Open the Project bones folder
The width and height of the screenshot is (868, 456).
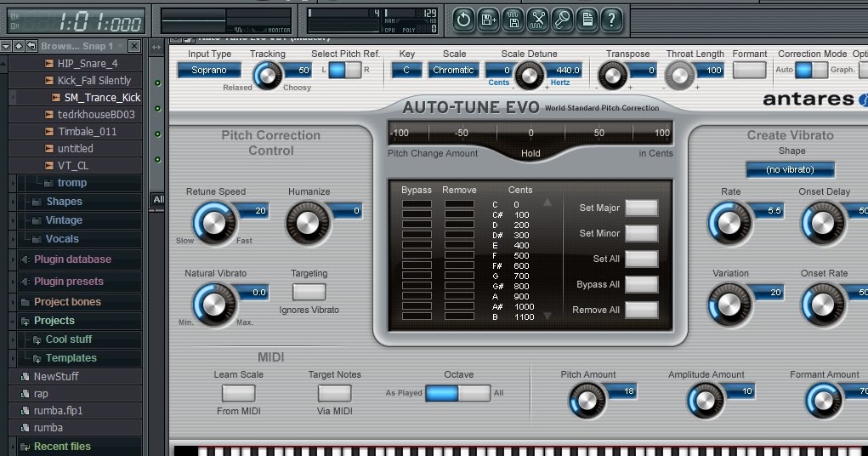(x=67, y=301)
